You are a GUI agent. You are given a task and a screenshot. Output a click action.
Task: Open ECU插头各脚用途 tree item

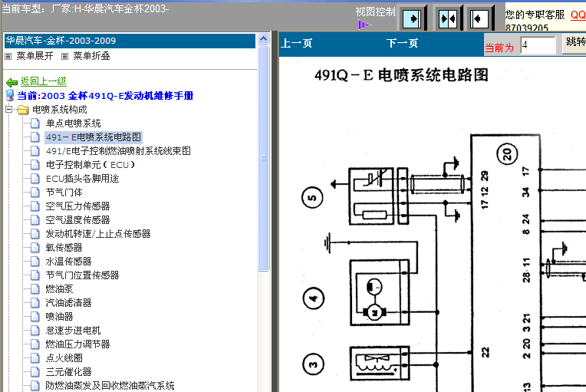[x=82, y=179]
